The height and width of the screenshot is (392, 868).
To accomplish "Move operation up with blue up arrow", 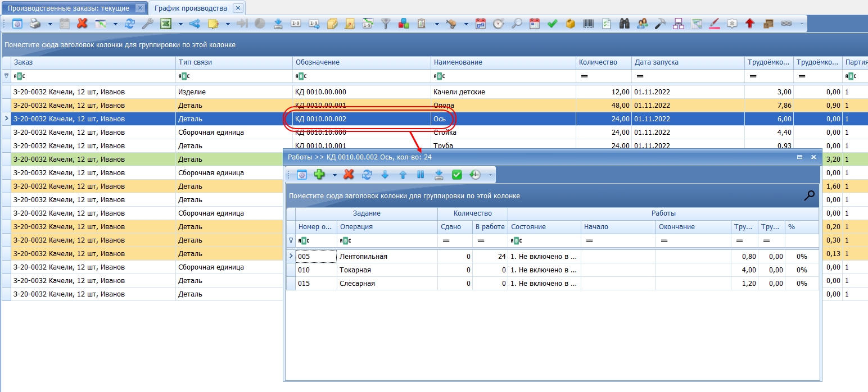I will click(x=403, y=175).
